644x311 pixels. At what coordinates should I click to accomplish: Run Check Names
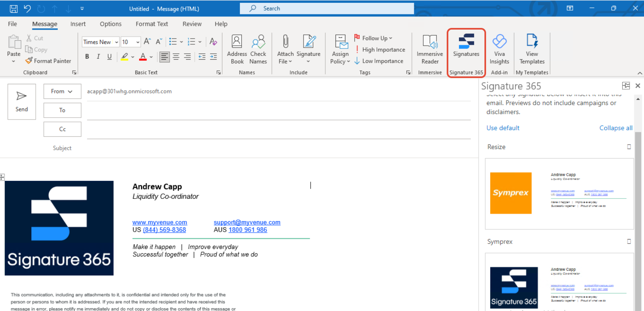[258, 49]
